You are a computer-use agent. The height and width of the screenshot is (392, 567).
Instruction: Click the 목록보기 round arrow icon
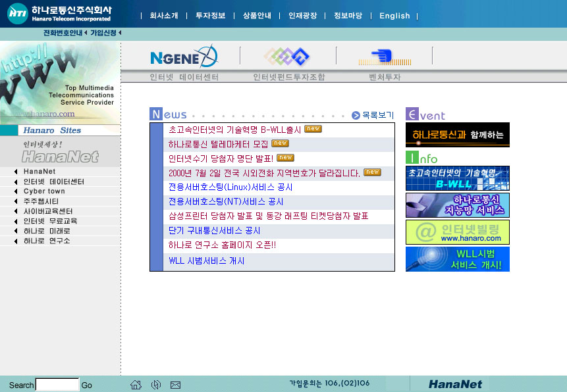[356, 115]
